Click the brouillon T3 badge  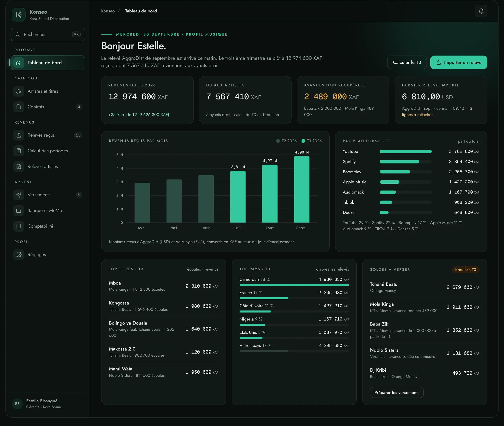pos(465,270)
